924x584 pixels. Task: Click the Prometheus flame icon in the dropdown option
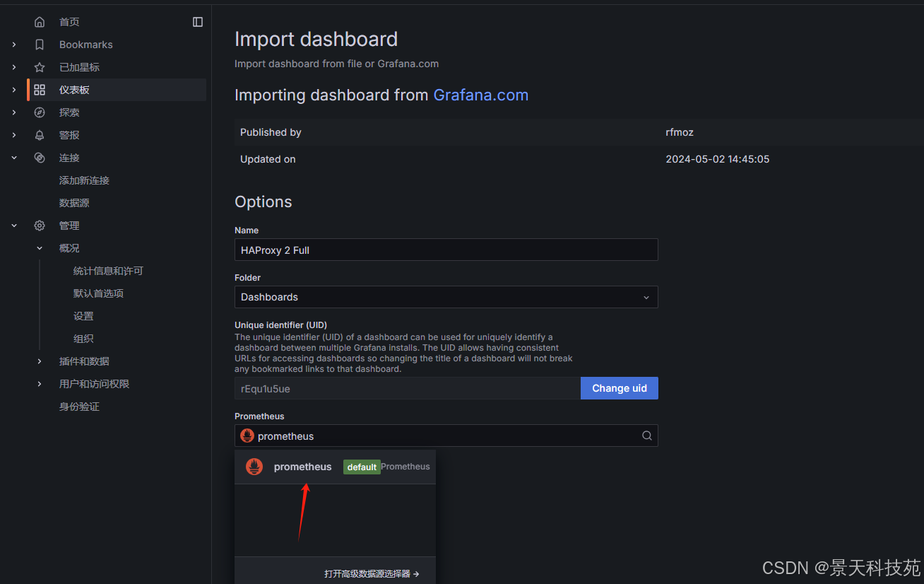pyautogui.click(x=254, y=467)
